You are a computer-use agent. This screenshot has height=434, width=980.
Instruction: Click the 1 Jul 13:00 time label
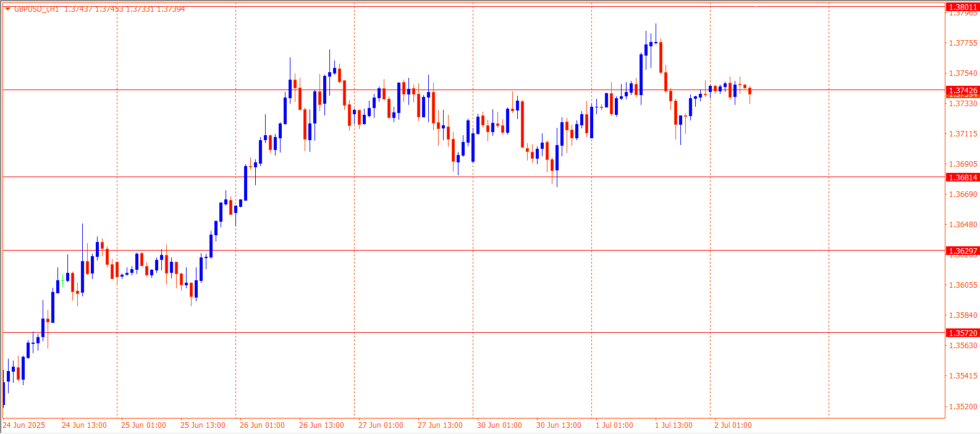(674, 425)
